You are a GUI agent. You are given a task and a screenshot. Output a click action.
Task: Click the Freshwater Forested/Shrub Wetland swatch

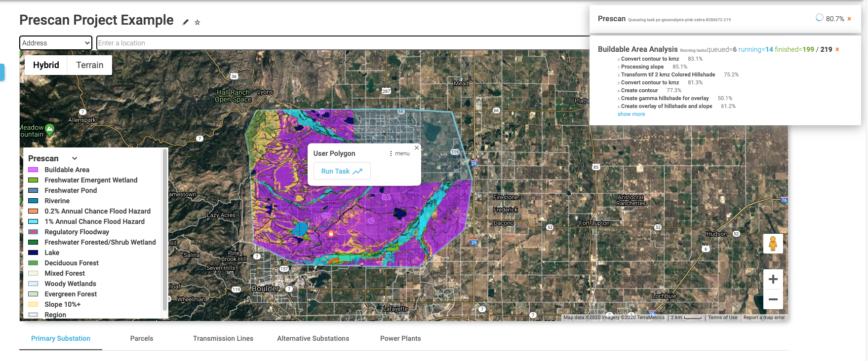point(33,242)
